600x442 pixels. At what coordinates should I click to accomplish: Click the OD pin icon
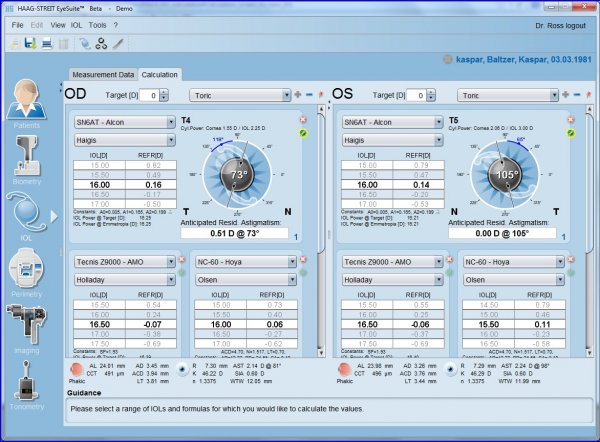point(321,94)
